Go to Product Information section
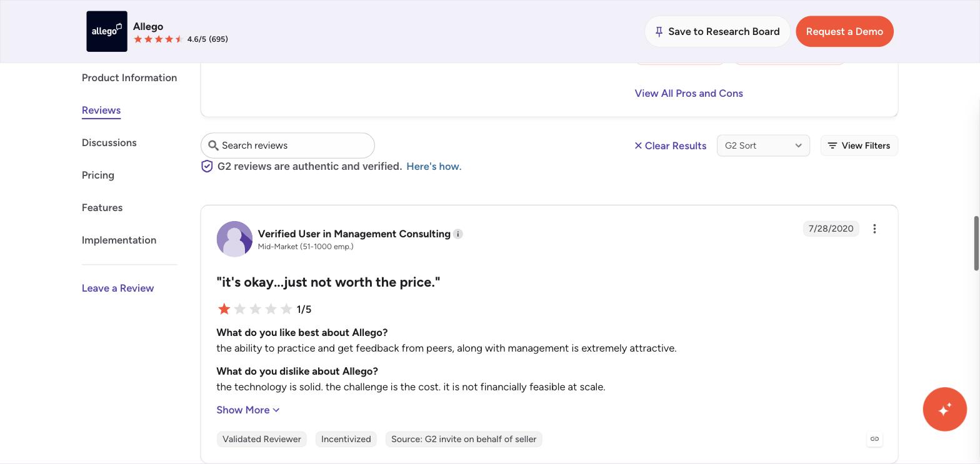 [129, 77]
